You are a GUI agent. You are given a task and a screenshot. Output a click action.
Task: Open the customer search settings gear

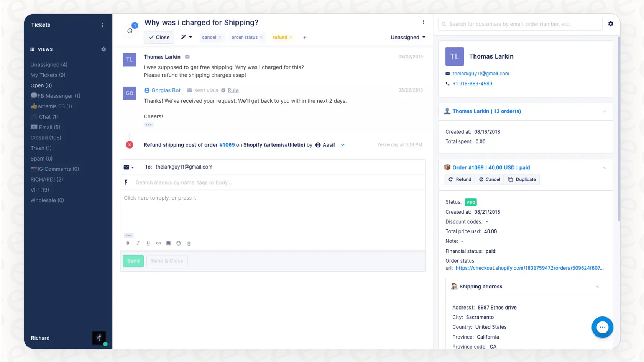[x=611, y=24]
